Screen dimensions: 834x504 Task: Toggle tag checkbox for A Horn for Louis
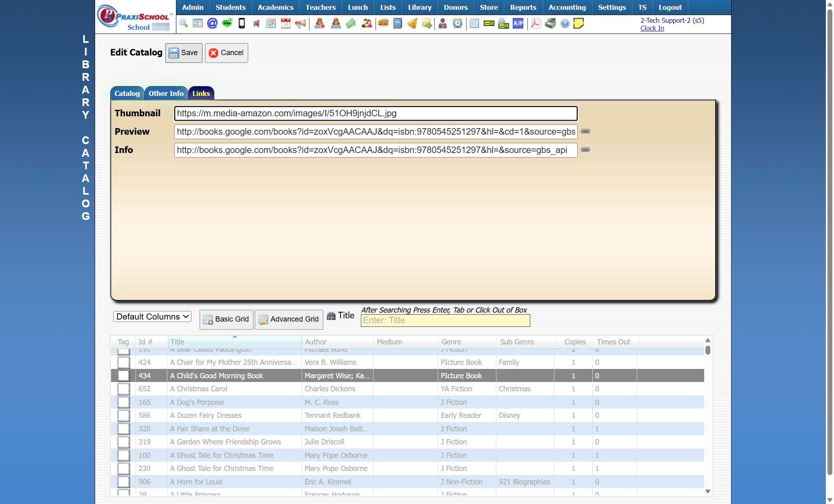pyautogui.click(x=123, y=482)
